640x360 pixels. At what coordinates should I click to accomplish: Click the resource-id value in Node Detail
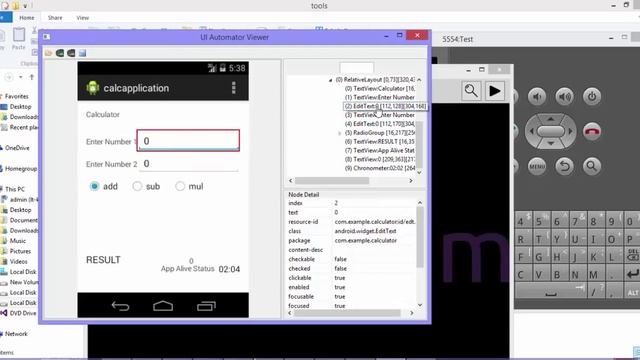coord(375,222)
